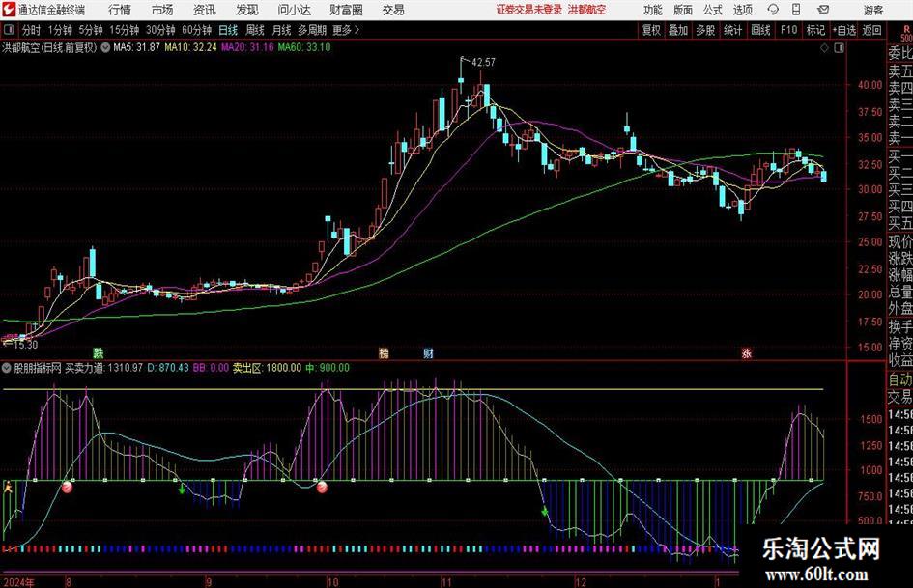Click the 复权 adjustment button
Image resolution: width=913 pixels, height=588 pixels.
tap(651, 30)
